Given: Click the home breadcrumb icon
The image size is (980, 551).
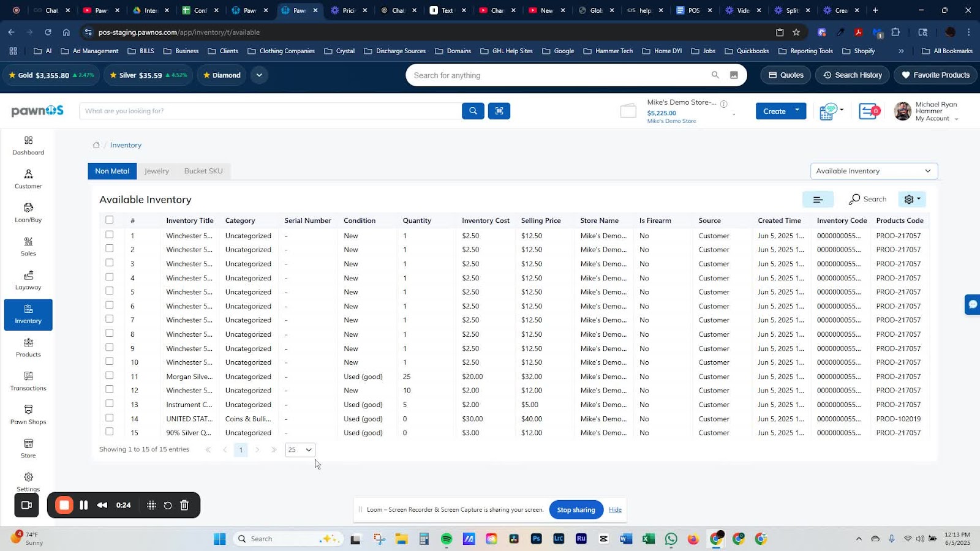Looking at the screenshot, I should pyautogui.click(x=96, y=145).
